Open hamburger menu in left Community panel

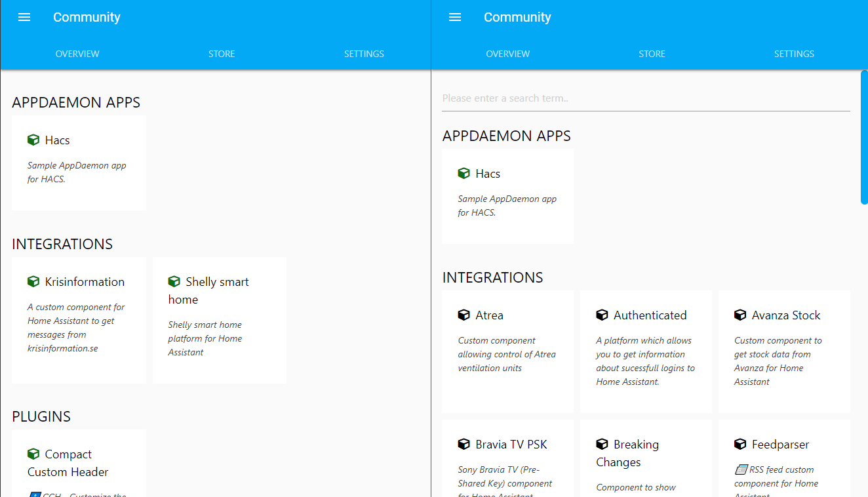pos(24,18)
